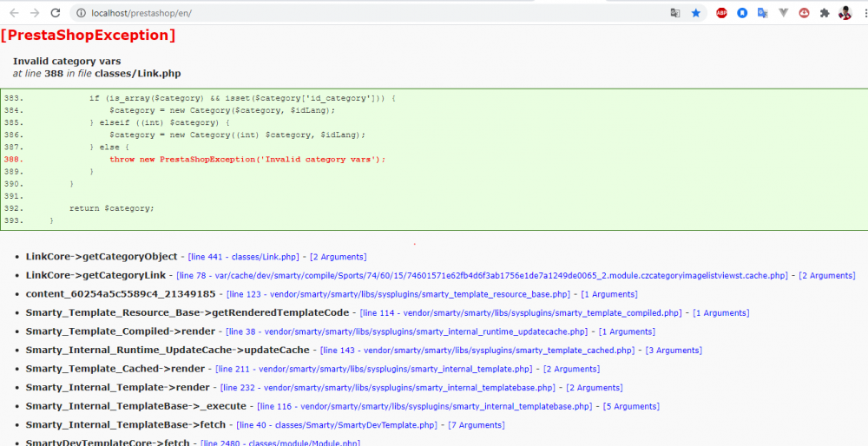The width and height of the screenshot is (868, 446).
Task: Click the translate page icon in address bar
Action: point(675,13)
